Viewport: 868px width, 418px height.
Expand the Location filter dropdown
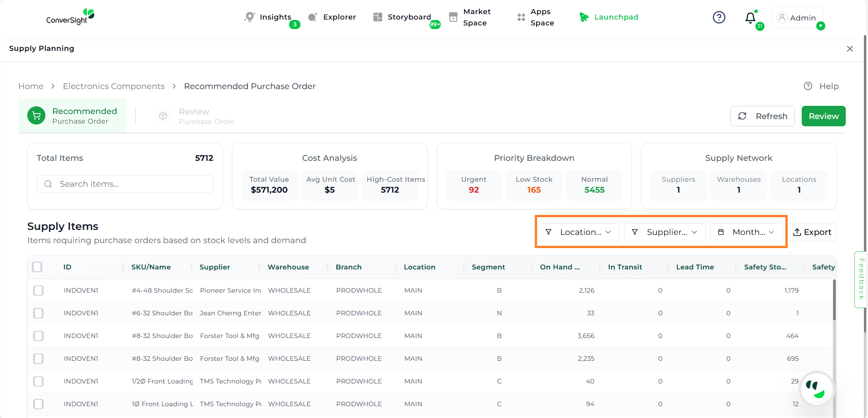click(578, 232)
